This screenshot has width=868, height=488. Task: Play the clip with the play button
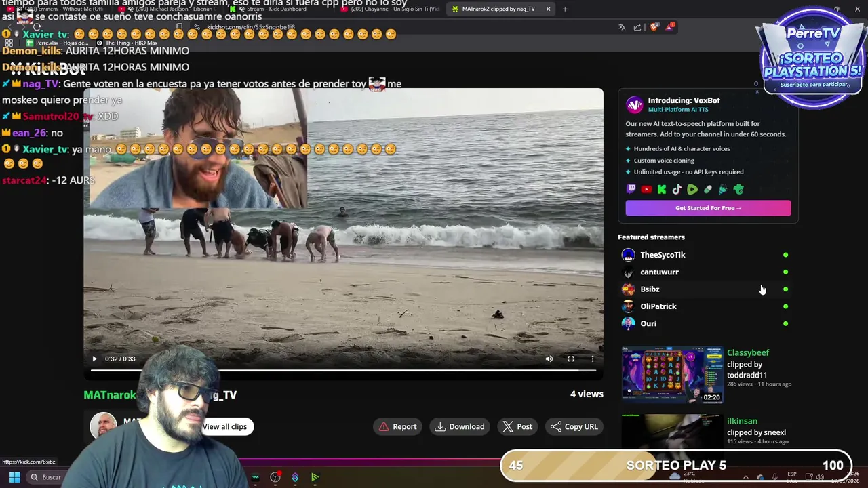(x=94, y=359)
